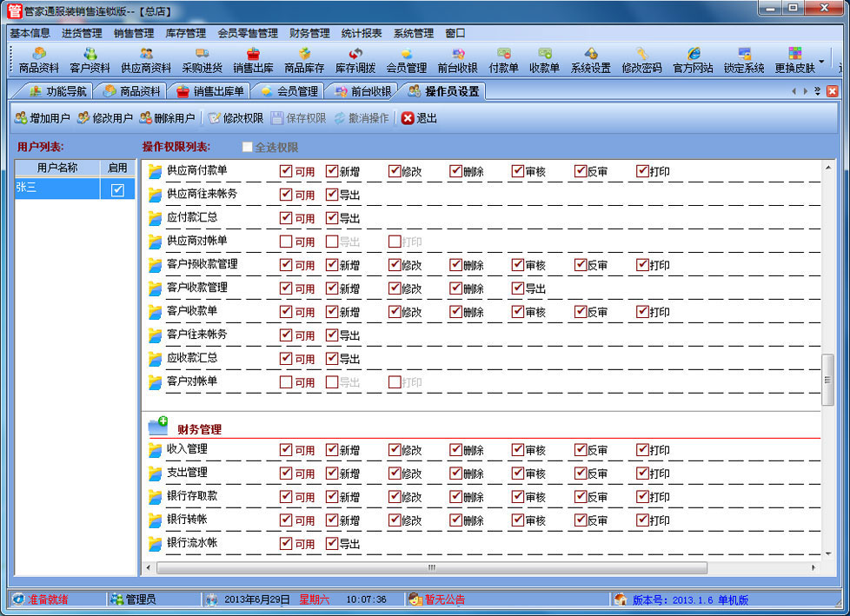This screenshot has width=850, height=616.
Task: Click the 增加用户 button
Action: (x=42, y=118)
